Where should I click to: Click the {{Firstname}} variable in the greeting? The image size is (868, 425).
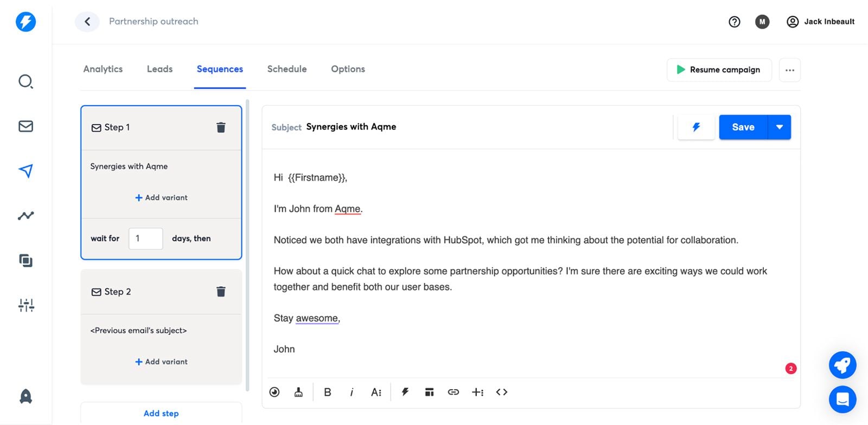(316, 178)
